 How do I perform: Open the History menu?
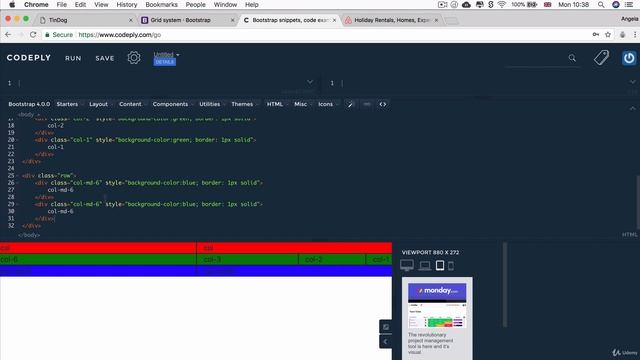(x=127, y=4)
